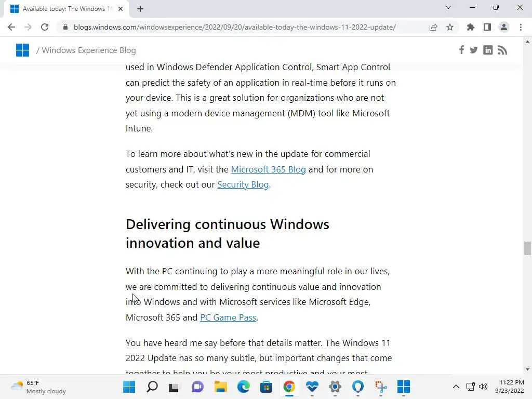Screen dimensions: 532x399
Task: Open the Chrome profile avatar
Action: tap(504, 27)
